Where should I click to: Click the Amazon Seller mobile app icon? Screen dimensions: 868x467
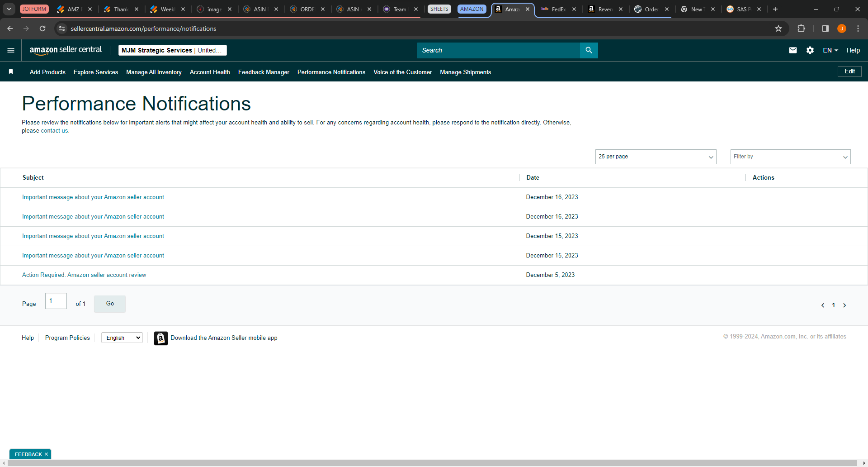tap(161, 338)
